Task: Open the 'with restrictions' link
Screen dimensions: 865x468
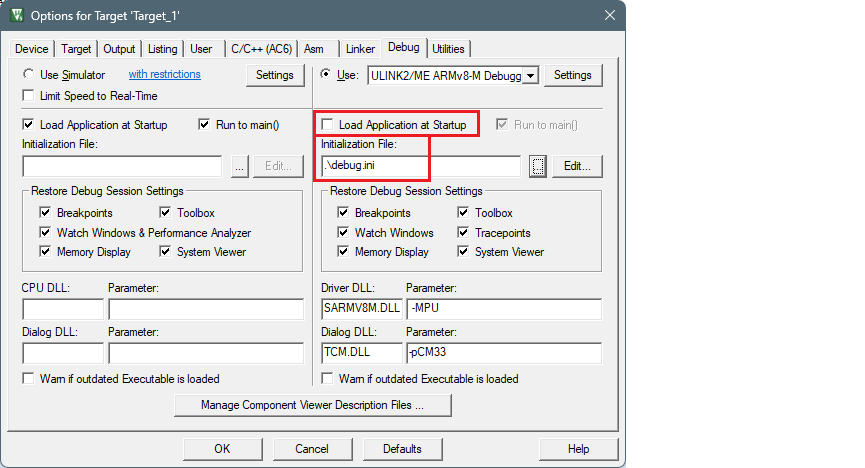Action: pyautogui.click(x=164, y=75)
